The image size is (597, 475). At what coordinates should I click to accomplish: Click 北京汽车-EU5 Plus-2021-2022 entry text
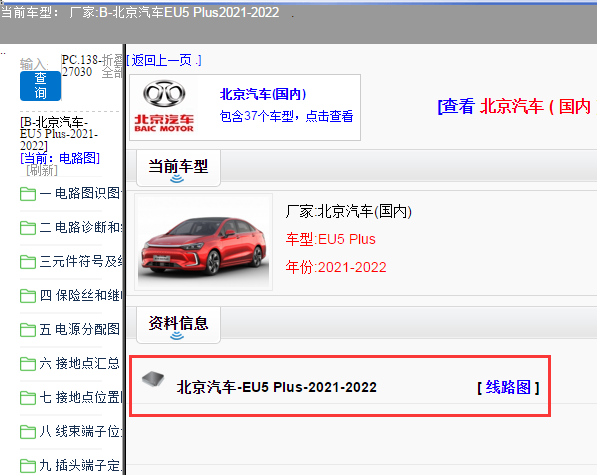[277, 387]
